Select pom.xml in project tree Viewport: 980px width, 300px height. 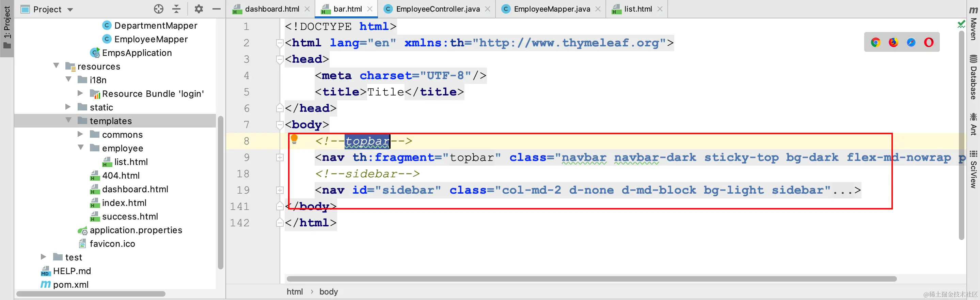click(65, 284)
